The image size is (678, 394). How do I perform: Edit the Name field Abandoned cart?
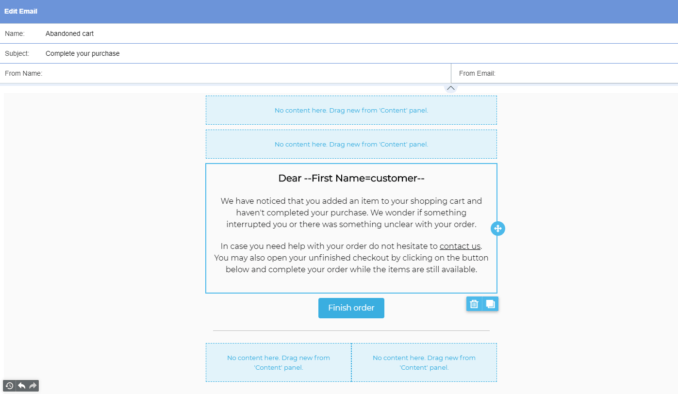pyautogui.click(x=339, y=33)
